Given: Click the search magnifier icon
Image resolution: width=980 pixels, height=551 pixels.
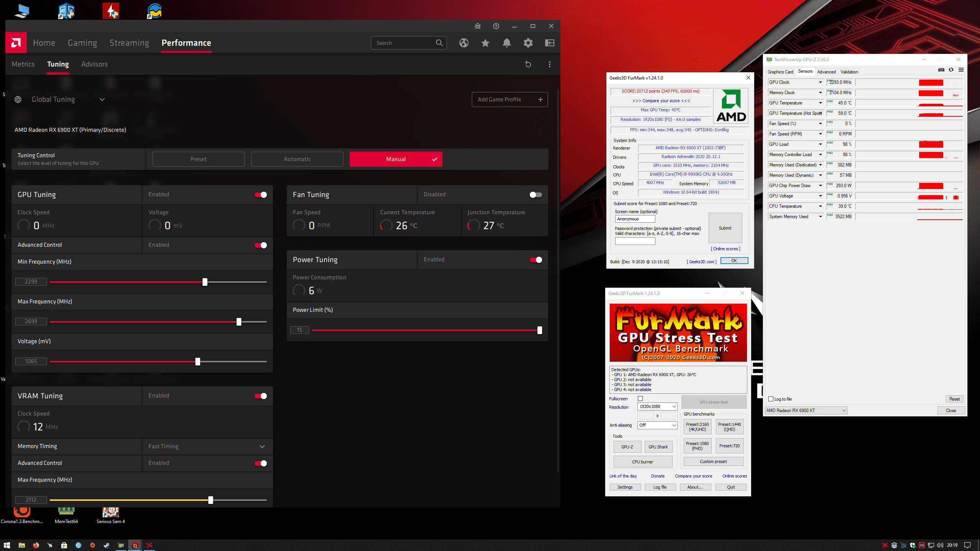Looking at the screenshot, I should click(439, 43).
